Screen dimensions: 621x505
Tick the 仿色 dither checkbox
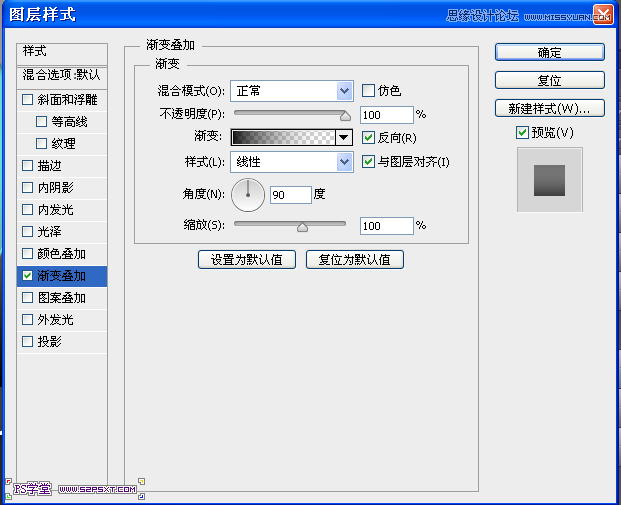(x=368, y=91)
